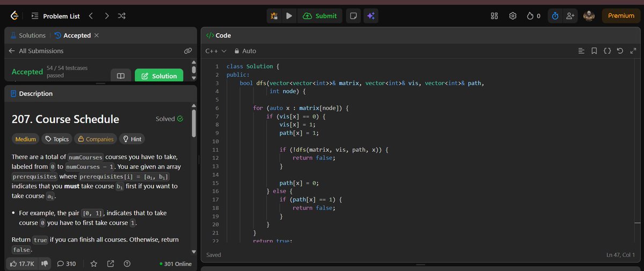This screenshot has height=271, width=644.
Task: Click the problem title 207. Course Schedule
Action: pyautogui.click(x=65, y=119)
